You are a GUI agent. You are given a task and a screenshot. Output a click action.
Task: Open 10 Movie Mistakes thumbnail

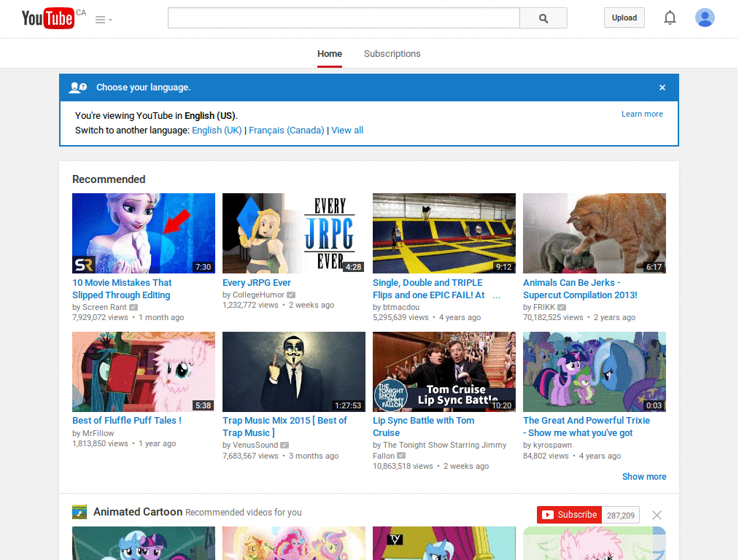tap(144, 233)
